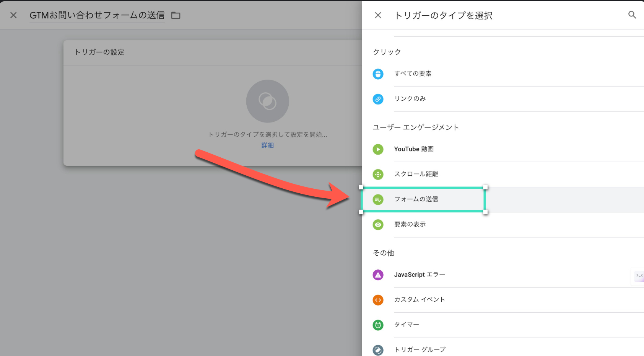
Task: Click the green play icon for YouTube 動画
Action: (378, 149)
